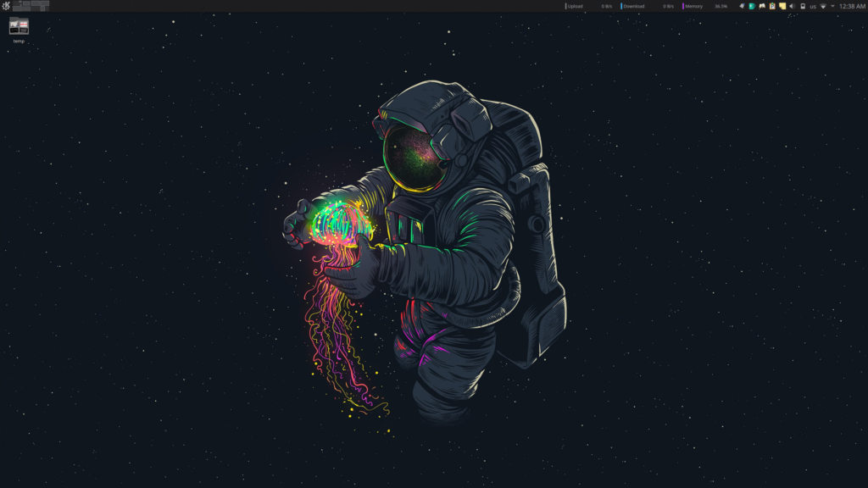The image size is (868, 488).
Task: Open the yellow sticky notes tray icon
Action: coord(782,6)
